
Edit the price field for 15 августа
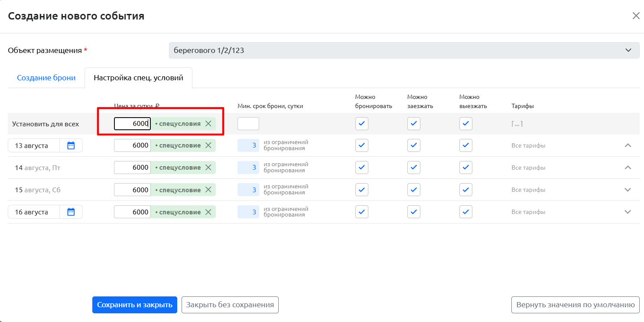click(x=132, y=190)
